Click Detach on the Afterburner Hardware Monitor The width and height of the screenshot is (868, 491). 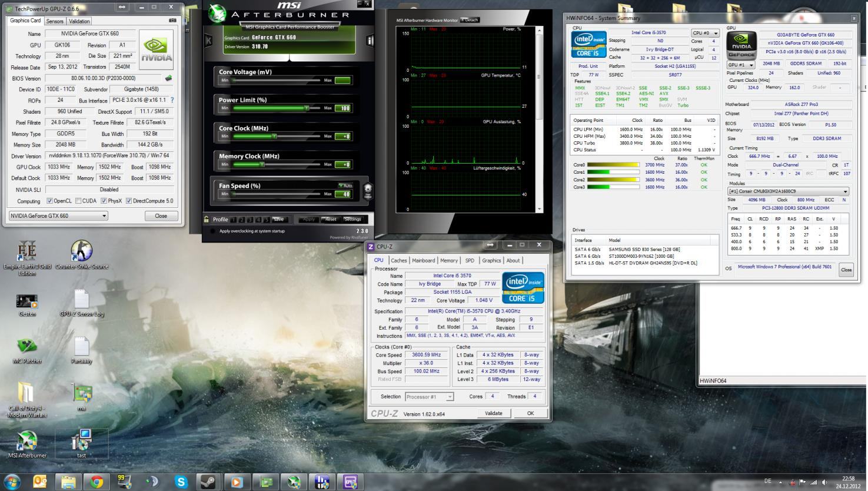pyautogui.click(x=470, y=20)
